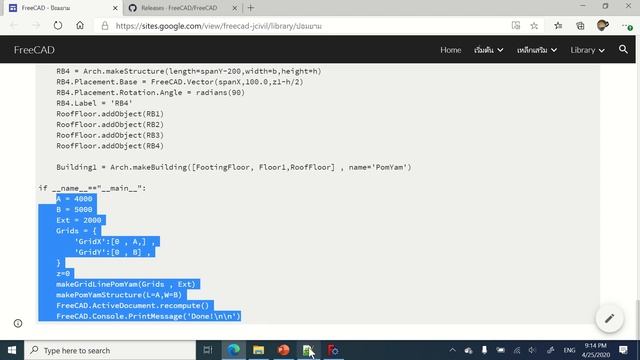The height and width of the screenshot is (360, 640).
Task: Go to Home in site navigation
Action: (x=451, y=50)
